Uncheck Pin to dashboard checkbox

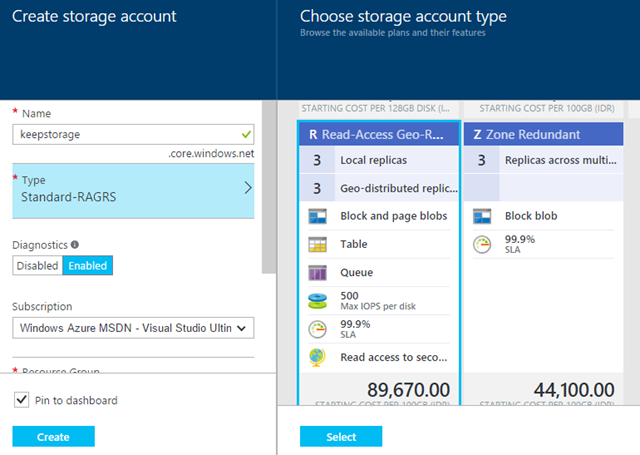(x=22, y=400)
